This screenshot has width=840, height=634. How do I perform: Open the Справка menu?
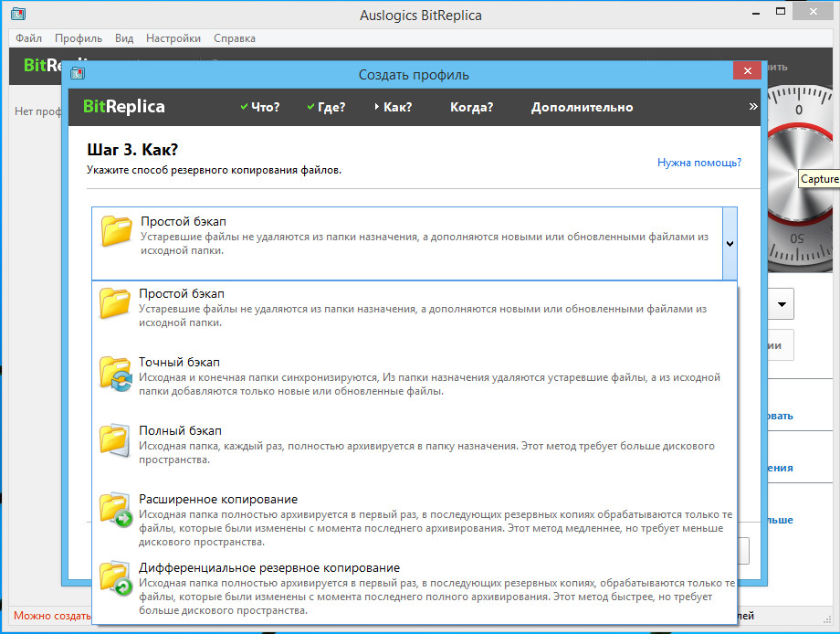(235, 38)
